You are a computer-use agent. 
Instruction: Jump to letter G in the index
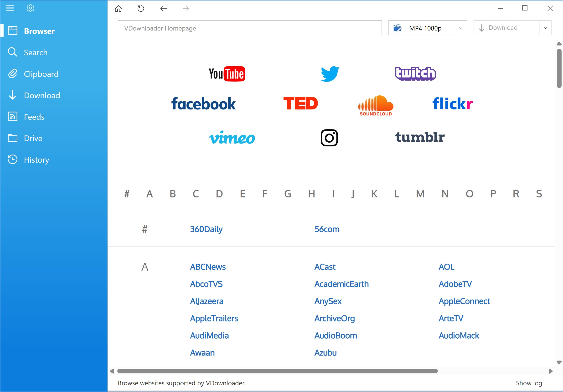288,194
